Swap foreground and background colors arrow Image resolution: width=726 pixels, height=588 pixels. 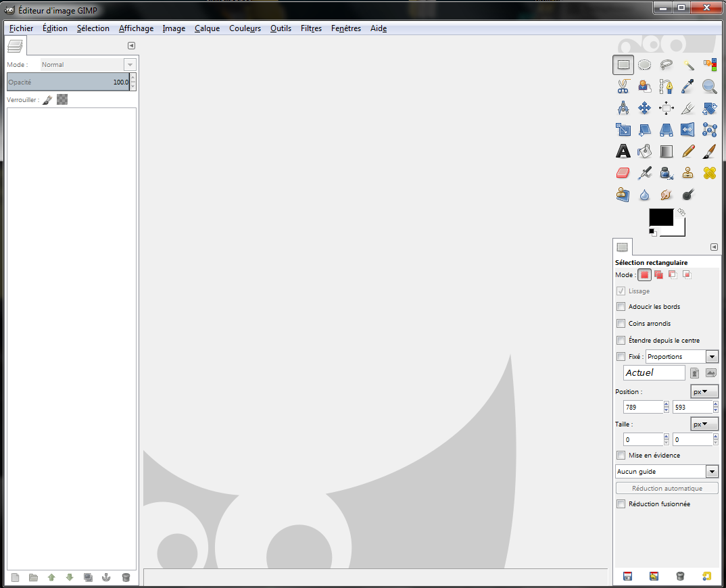pos(681,212)
